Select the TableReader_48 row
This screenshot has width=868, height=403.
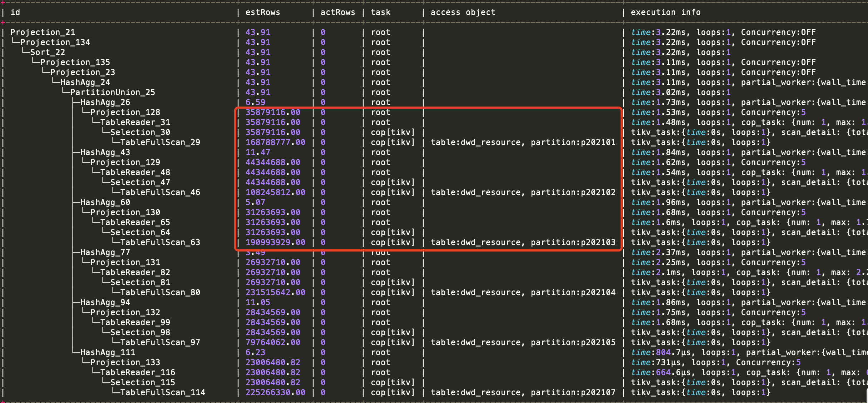tap(135, 172)
